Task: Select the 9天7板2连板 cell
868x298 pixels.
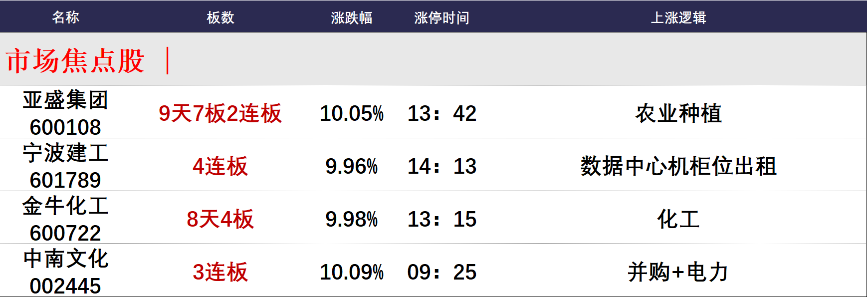Action: tap(220, 113)
